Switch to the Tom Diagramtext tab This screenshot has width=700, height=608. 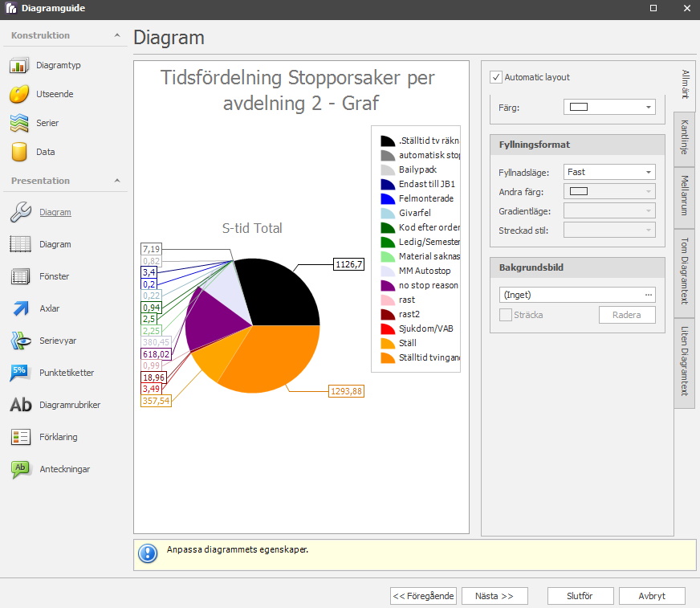pyautogui.click(x=685, y=271)
